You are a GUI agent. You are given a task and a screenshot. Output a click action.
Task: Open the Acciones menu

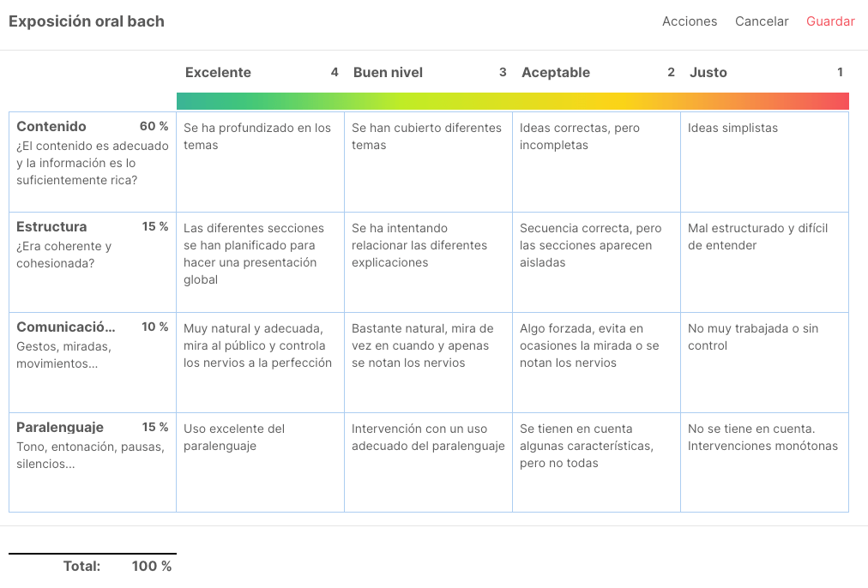click(689, 21)
